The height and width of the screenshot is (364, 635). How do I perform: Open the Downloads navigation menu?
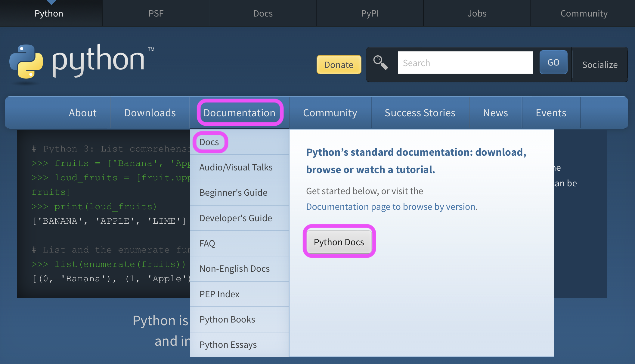(150, 113)
